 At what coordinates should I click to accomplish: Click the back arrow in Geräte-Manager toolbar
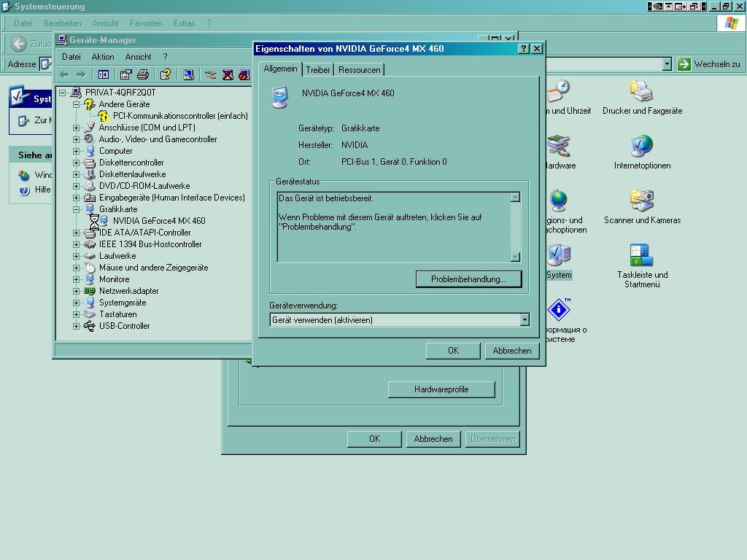pos(64,74)
